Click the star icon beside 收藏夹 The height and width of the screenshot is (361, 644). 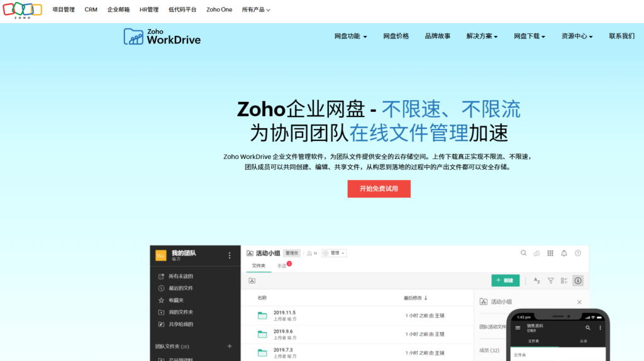[x=161, y=300]
